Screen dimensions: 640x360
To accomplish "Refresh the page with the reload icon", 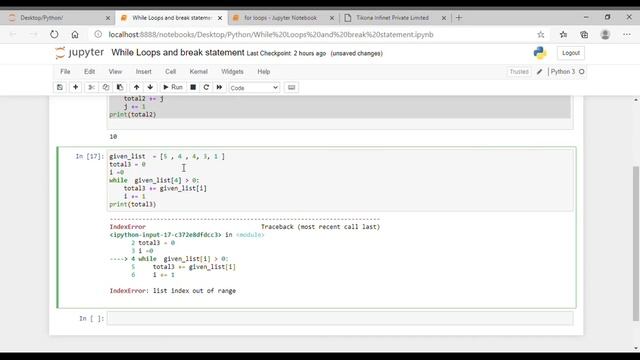I will coord(54,35).
